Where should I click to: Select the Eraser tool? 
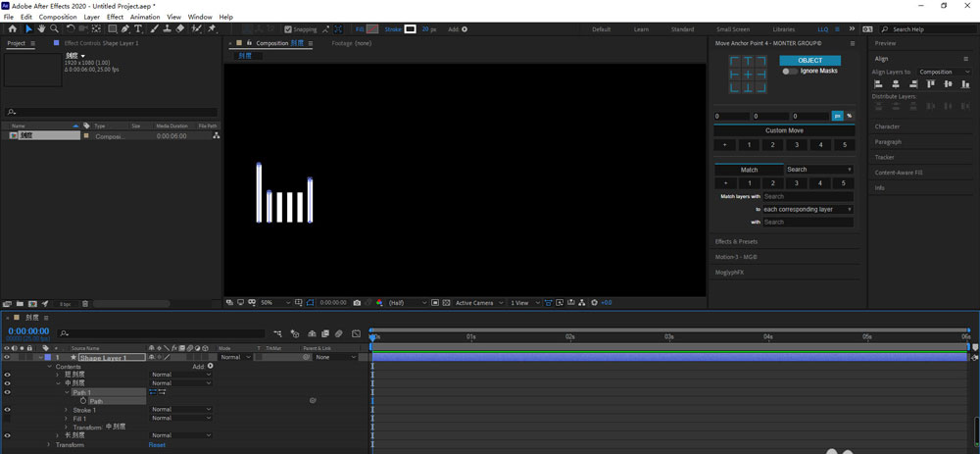point(180,29)
